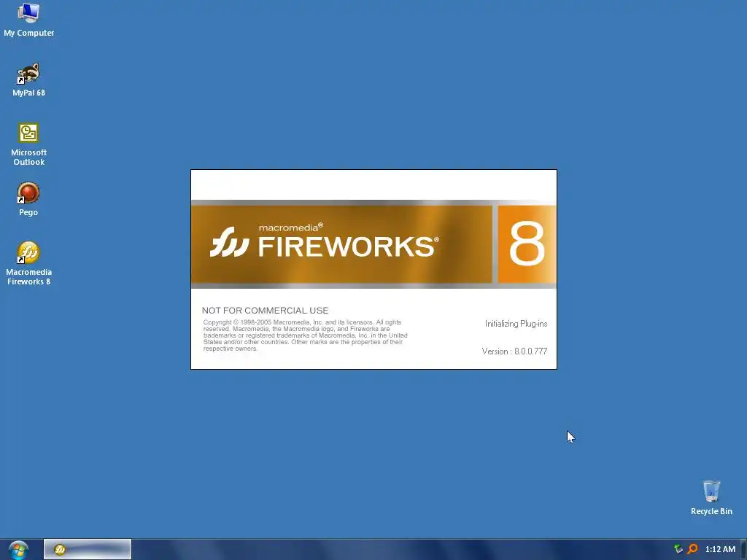Click the Fireworks fw logo on splash
The image size is (747, 560).
coord(229,242)
